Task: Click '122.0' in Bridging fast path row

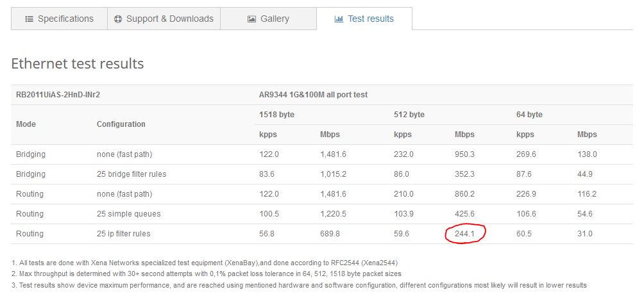Action: pyautogui.click(x=269, y=154)
